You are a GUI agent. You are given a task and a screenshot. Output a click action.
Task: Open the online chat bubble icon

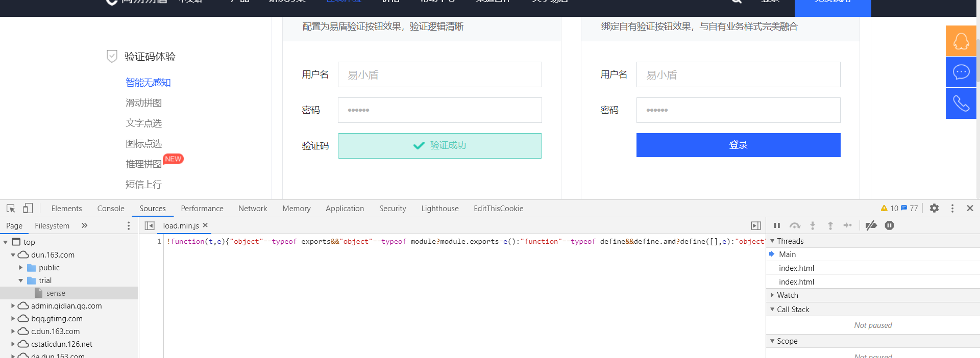pyautogui.click(x=961, y=72)
